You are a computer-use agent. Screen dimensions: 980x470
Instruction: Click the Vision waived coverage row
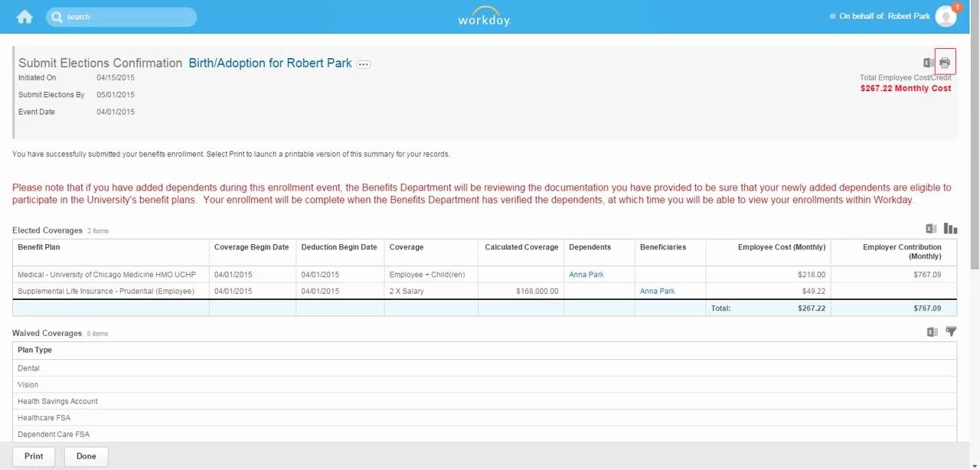[x=485, y=385]
